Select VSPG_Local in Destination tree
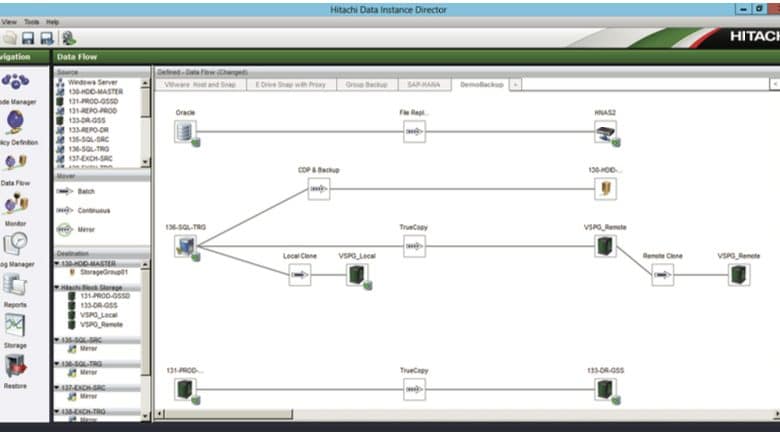Viewport: 780px width, 437px height. click(99, 315)
